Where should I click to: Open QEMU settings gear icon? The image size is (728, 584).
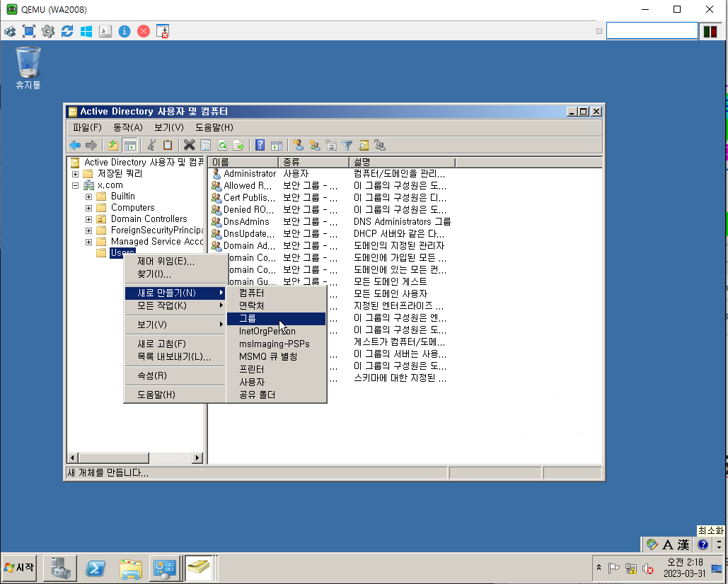[x=48, y=31]
